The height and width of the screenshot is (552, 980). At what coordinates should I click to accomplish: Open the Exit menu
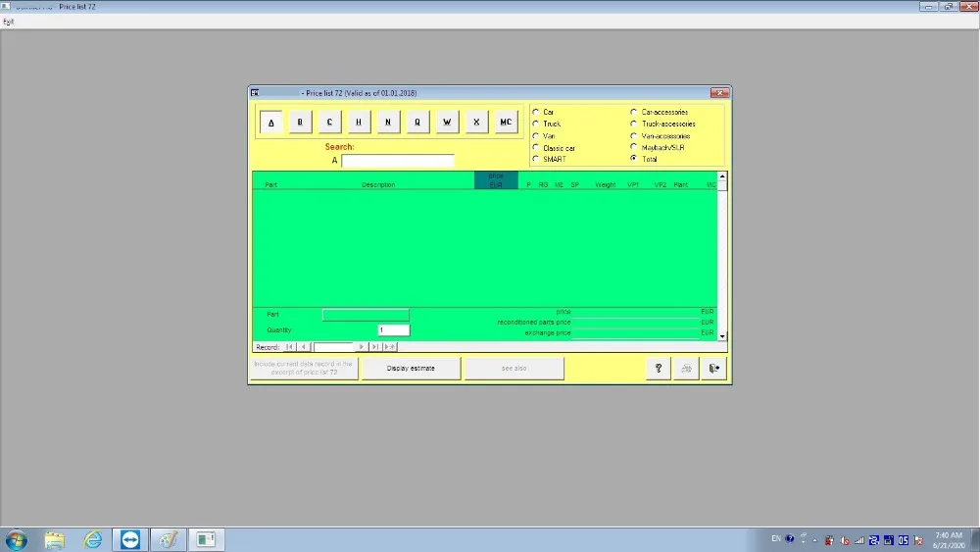[8, 22]
